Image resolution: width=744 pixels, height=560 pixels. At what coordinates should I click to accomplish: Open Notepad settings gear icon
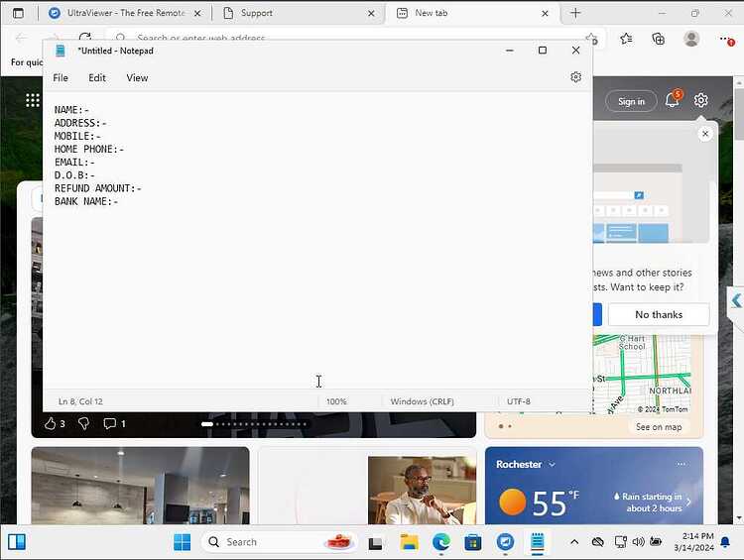click(575, 77)
